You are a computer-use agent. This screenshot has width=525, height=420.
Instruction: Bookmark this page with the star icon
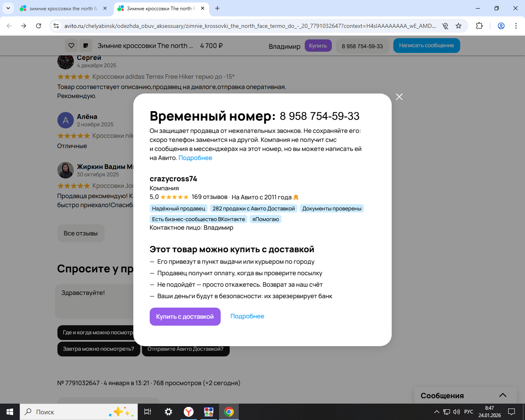point(459,26)
